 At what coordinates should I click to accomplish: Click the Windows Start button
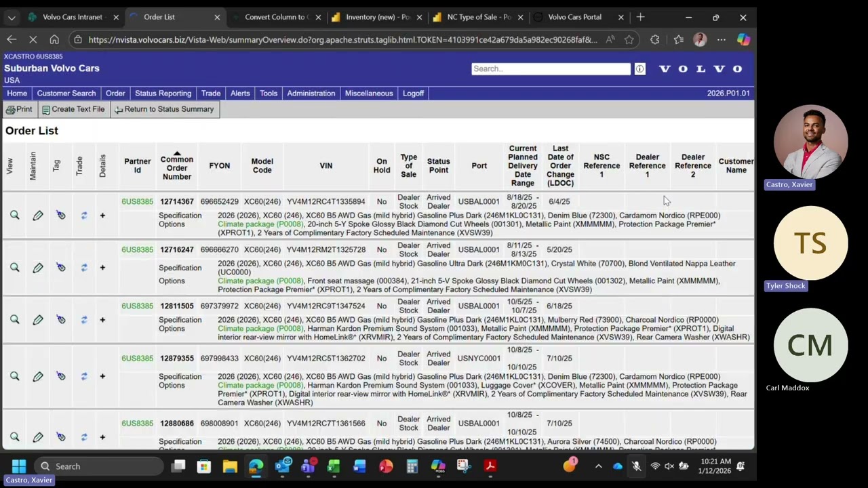tap(19, 466)
